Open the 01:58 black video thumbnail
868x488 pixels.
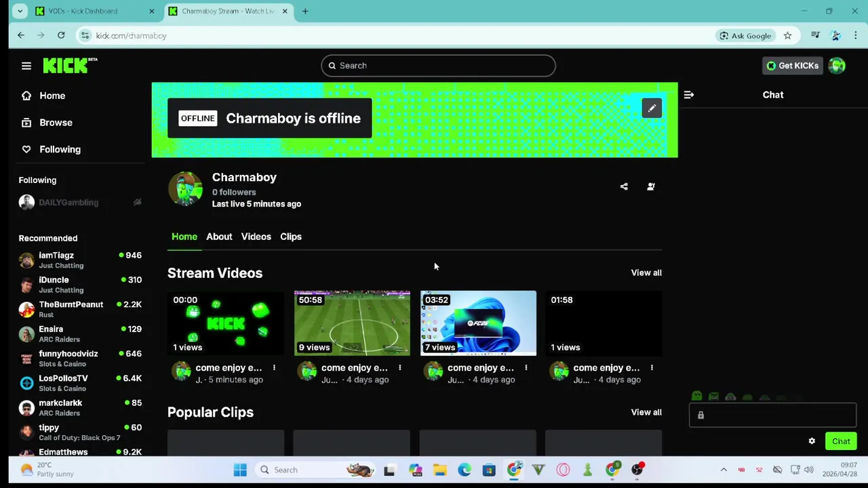pos(604,323)
